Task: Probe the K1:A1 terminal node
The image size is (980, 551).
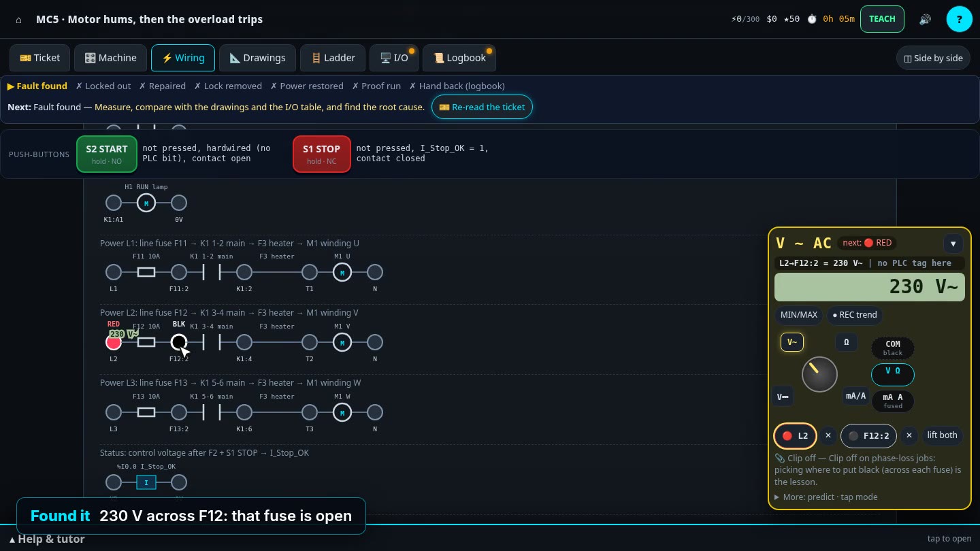Action: 114,203
